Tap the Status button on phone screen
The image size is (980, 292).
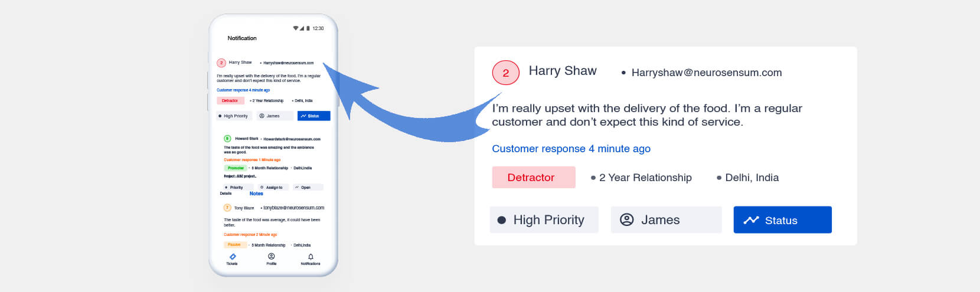pos(313,116)
